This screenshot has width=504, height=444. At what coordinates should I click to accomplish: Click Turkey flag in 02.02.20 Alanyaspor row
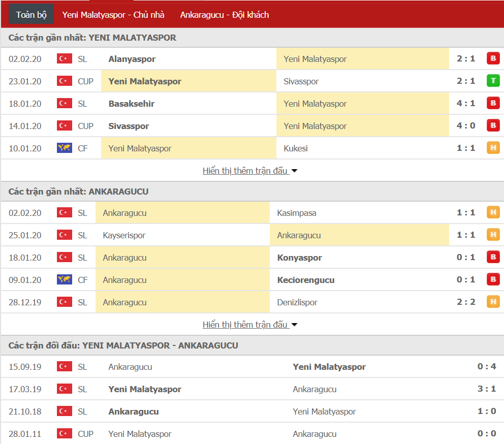point(65,58)
